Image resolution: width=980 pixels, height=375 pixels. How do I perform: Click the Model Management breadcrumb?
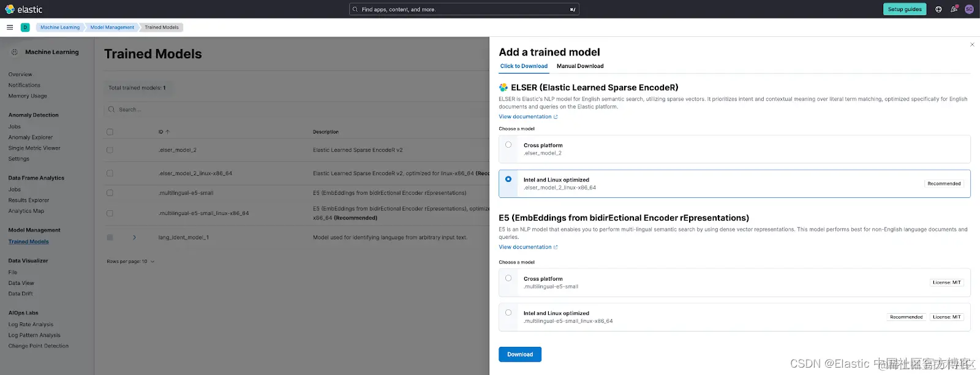tap(112, 27)
